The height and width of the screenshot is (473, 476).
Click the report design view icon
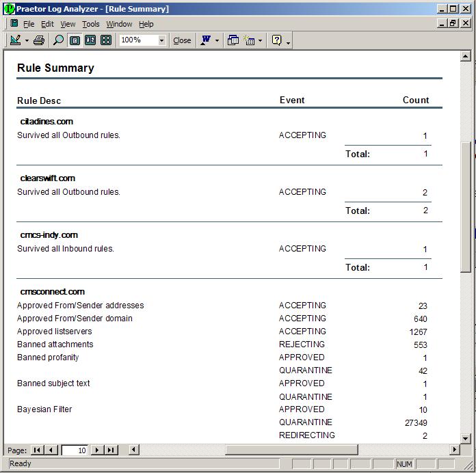[15, 40]
